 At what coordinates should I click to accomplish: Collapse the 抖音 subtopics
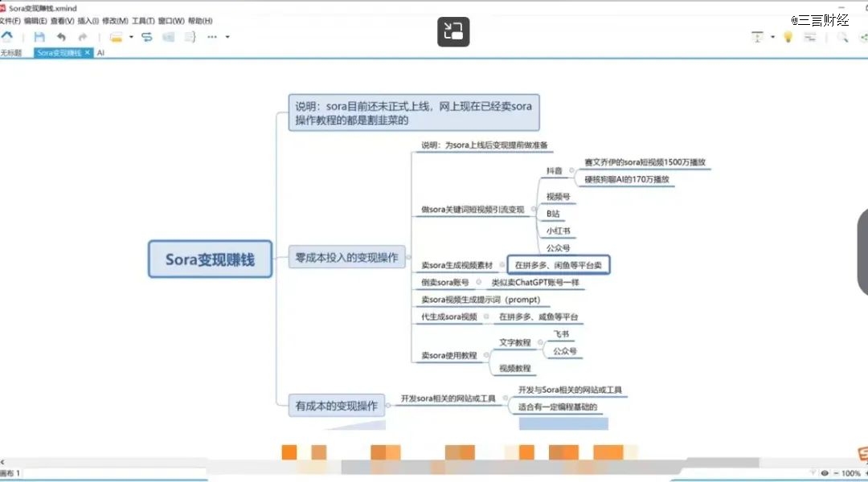tap(571, 170)
